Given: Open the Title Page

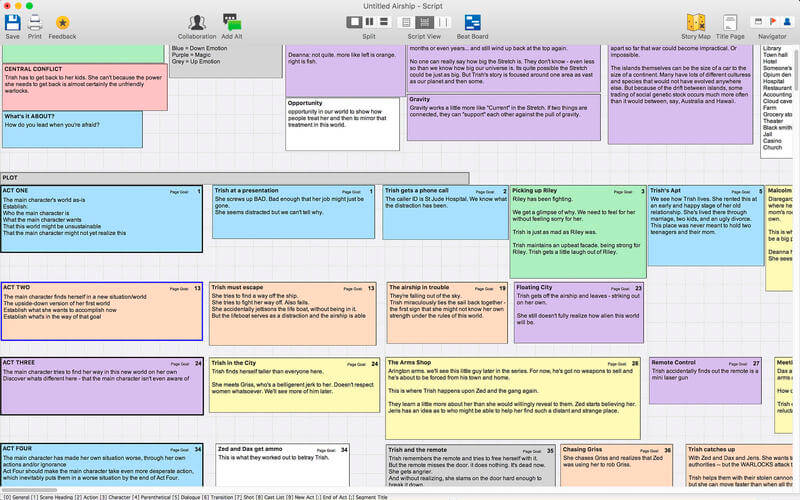Looking at the screenshot, I should click(x=730, y=22).
